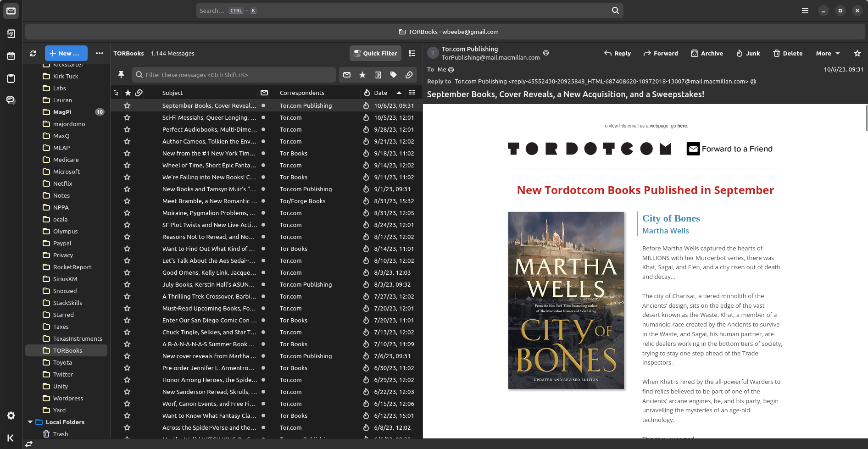Open the application menu hamburger icon

coord(805,11)
